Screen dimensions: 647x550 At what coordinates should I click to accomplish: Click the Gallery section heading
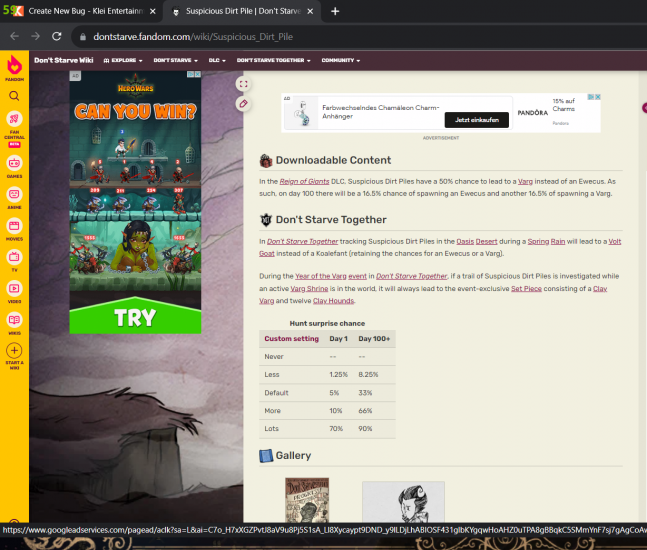click(293, 456)
